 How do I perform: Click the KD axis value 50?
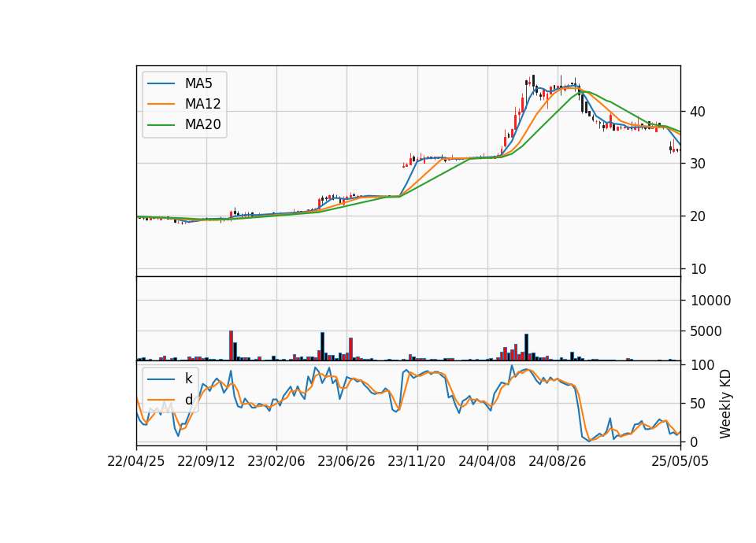click(x=698, y=404)
